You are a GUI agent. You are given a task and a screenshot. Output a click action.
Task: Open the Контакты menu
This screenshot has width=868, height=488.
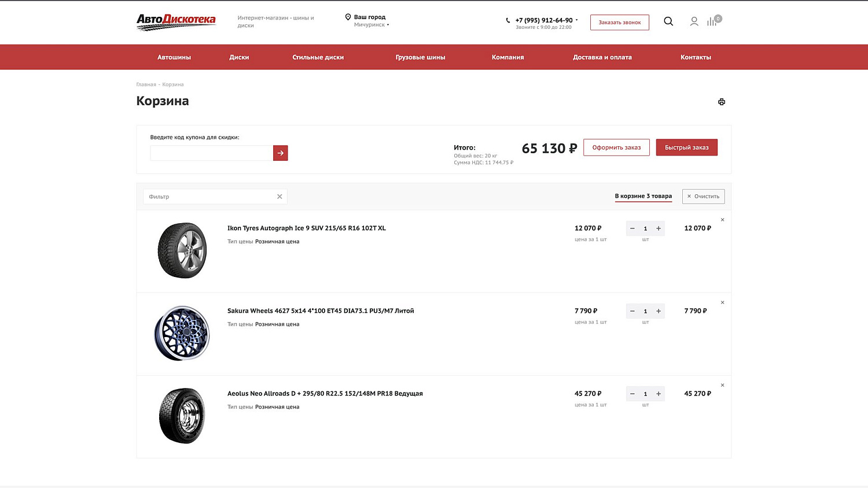[x=696, y=57]
